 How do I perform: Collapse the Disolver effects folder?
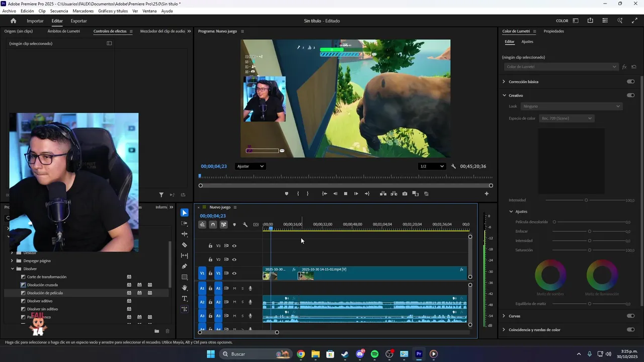[12, 269]
